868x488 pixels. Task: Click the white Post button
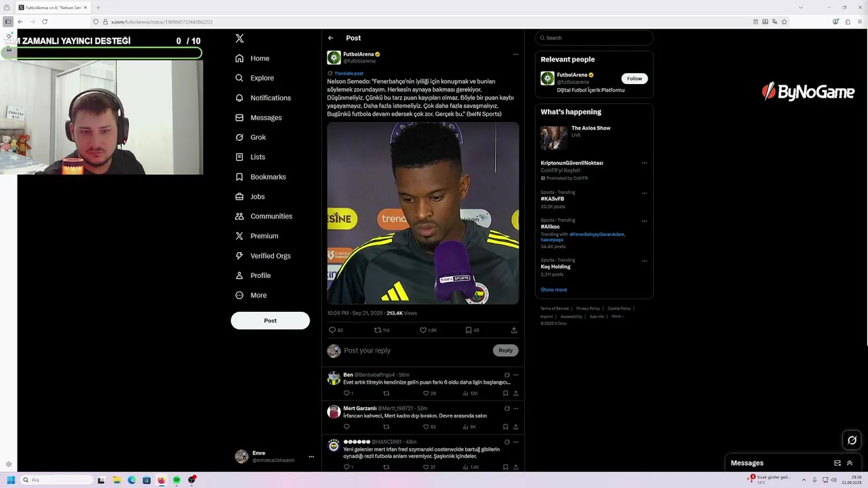pyautogui.click(x=270, y=321)
